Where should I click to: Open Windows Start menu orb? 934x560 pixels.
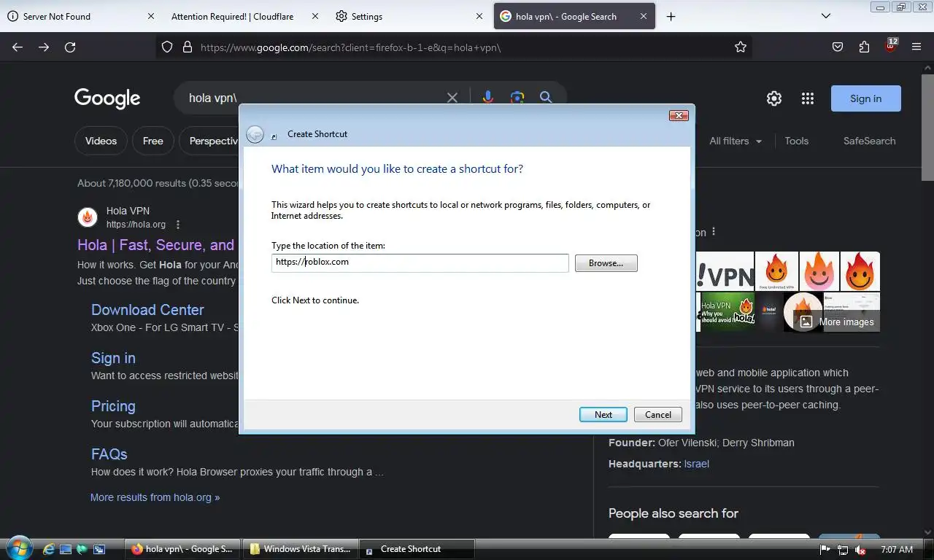coord(18,548)
